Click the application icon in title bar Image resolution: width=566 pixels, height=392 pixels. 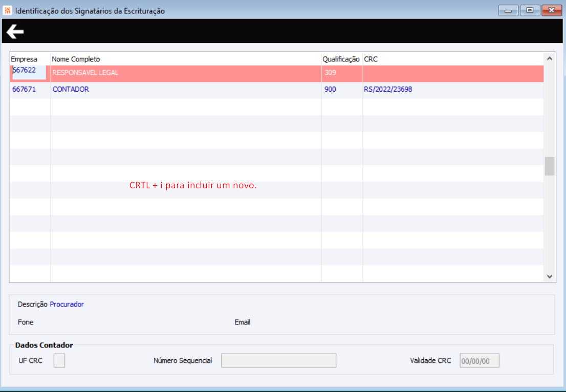tap(7, 10)
